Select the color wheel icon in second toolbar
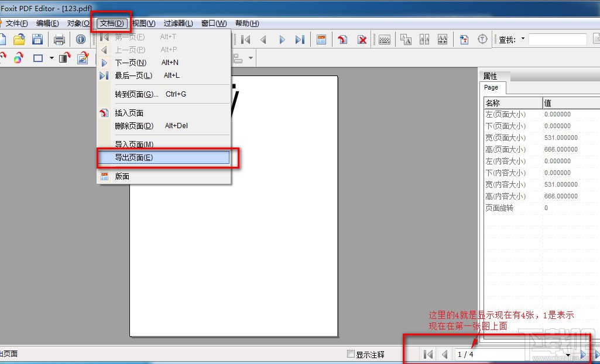The image size is (600, 364). [x=18, y=58]
